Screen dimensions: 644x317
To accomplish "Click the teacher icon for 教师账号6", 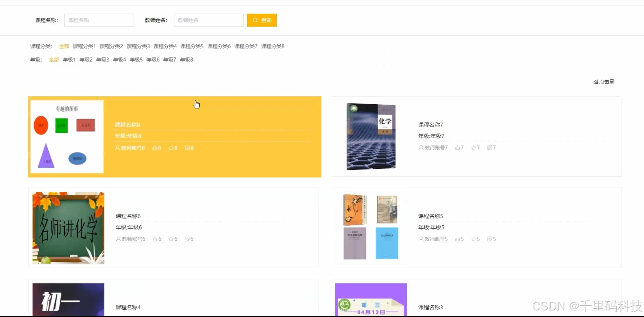I will point(118,239).
